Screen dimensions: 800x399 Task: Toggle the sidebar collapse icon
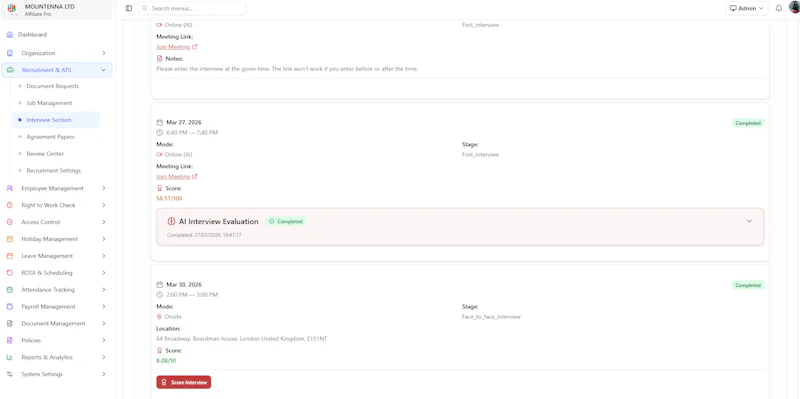coord(129,8)
